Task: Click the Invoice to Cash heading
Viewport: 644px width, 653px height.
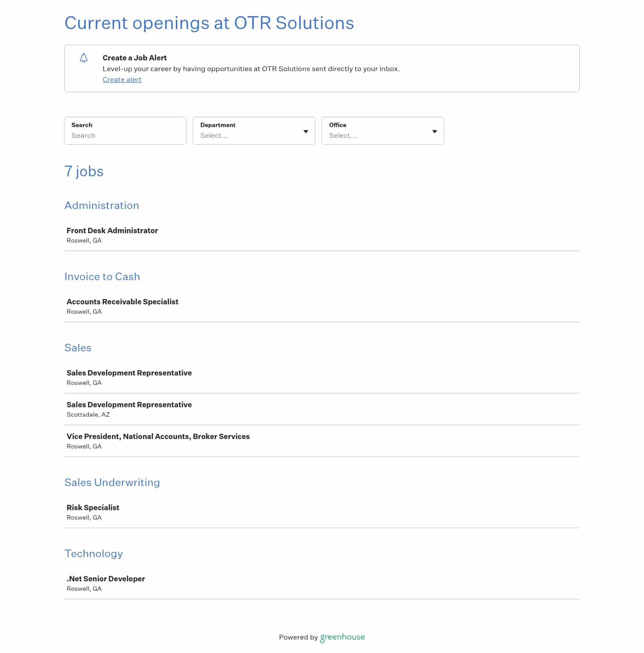Action: point(102,277)
